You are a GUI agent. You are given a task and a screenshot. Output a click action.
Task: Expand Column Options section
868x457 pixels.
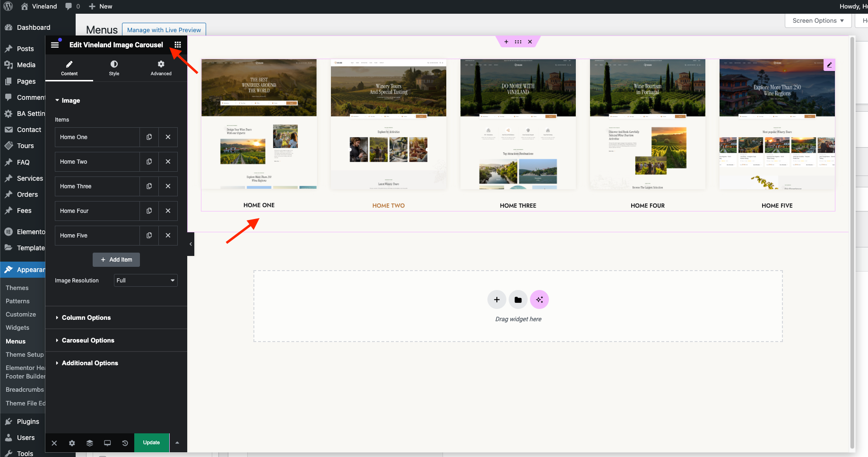click(x=86, y=317)
